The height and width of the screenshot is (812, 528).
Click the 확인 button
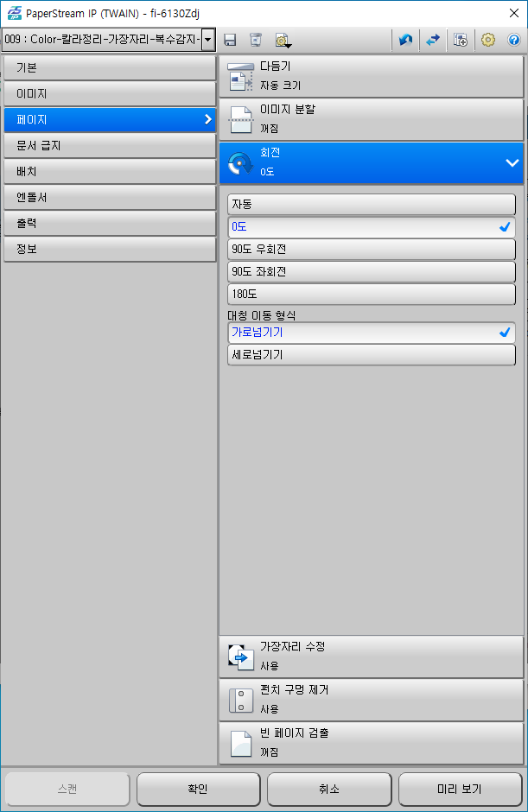(198, 789)
